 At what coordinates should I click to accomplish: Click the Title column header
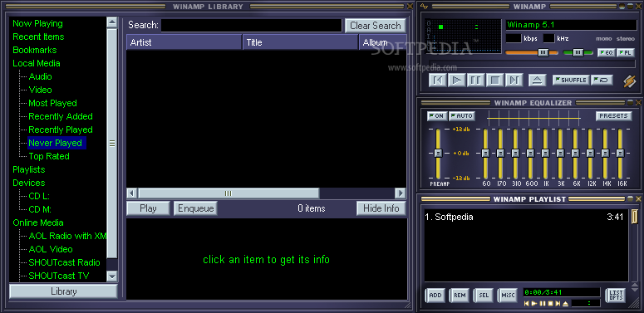click(301, 42)
